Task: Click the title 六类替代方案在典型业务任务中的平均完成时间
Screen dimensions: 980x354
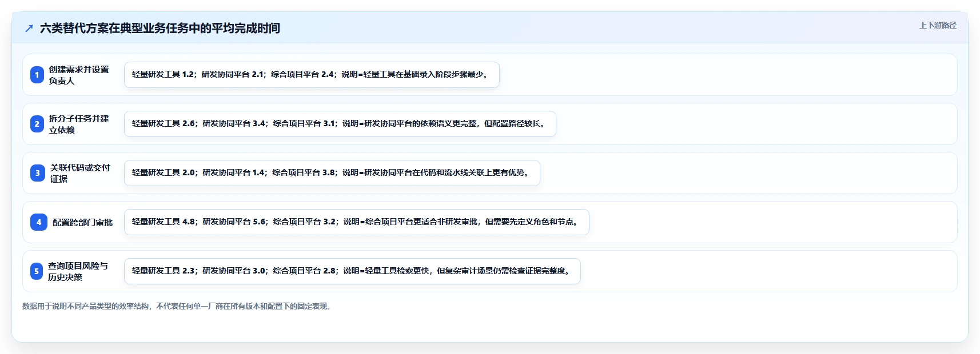Action: 160,28
